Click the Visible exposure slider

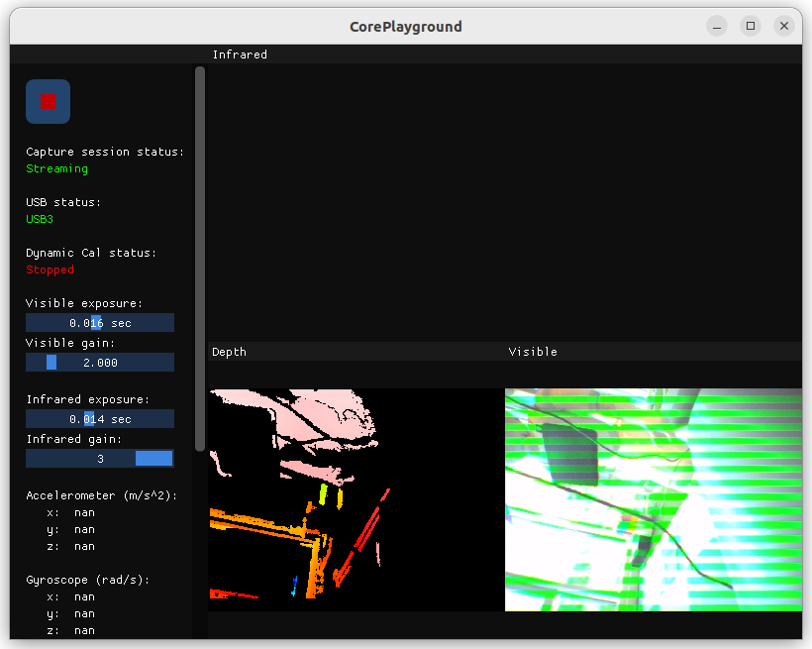[100, 323]
